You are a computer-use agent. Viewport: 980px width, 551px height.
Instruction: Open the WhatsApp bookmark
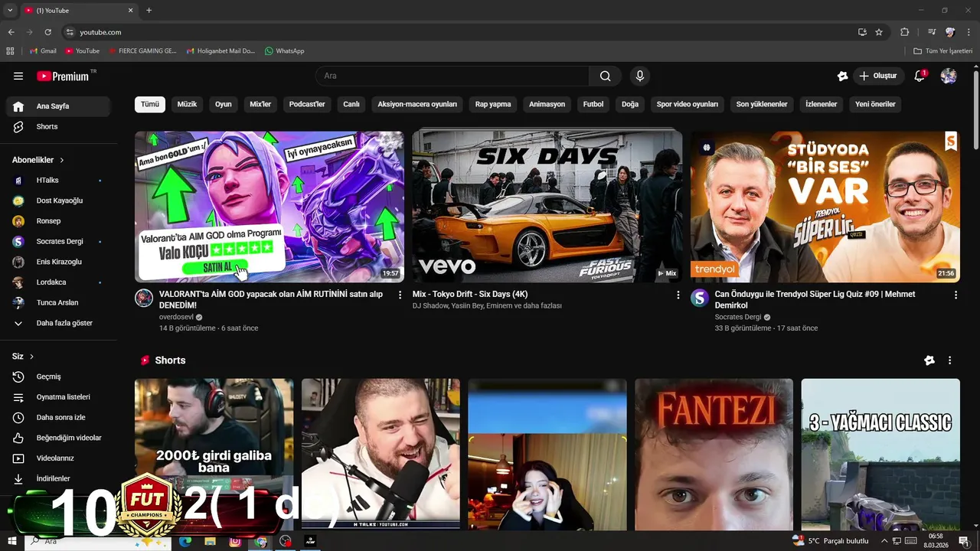pyautogui.click(x=285, y=51)
